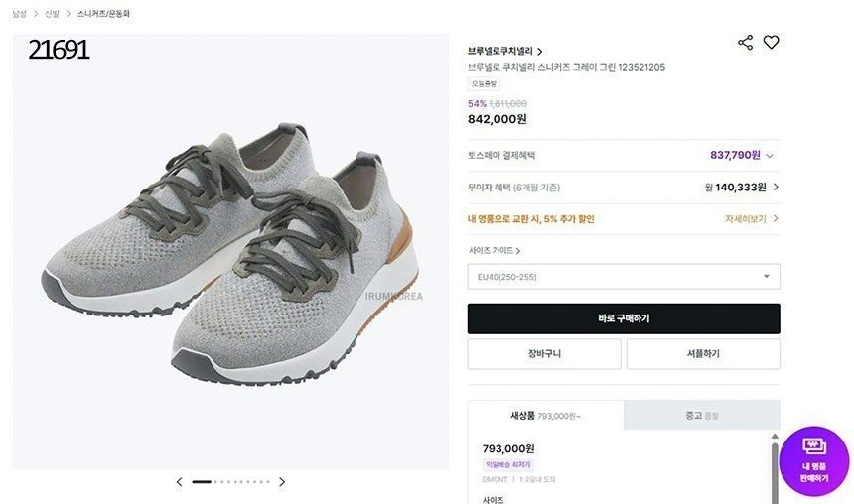Screen dimensions: 854x504
Task: Click the 바로 구매하기 button
Action: click(x=624, y=318)
